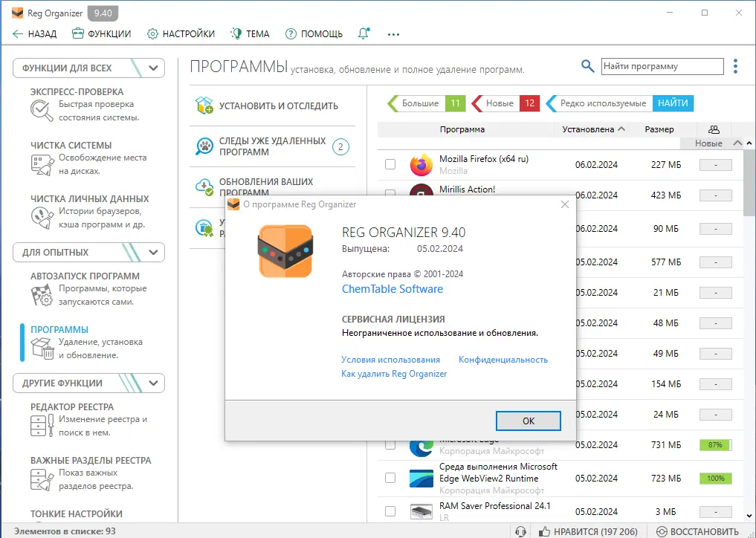Click НРАВИТСЯ thumbs-up in status bar
Image resolution: width=756 pixels, height=538 pixels.
point(588,531)
